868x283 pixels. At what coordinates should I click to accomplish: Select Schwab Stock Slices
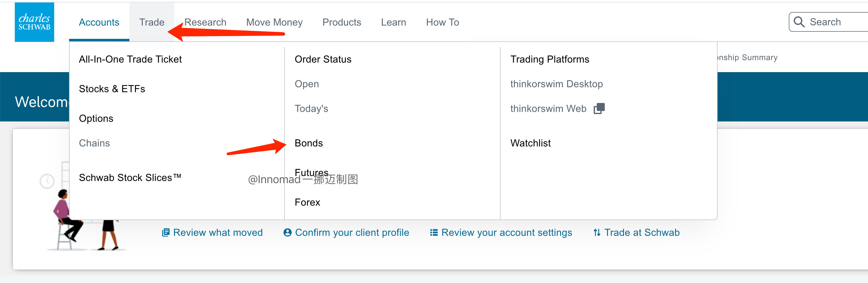click(130, 178)
